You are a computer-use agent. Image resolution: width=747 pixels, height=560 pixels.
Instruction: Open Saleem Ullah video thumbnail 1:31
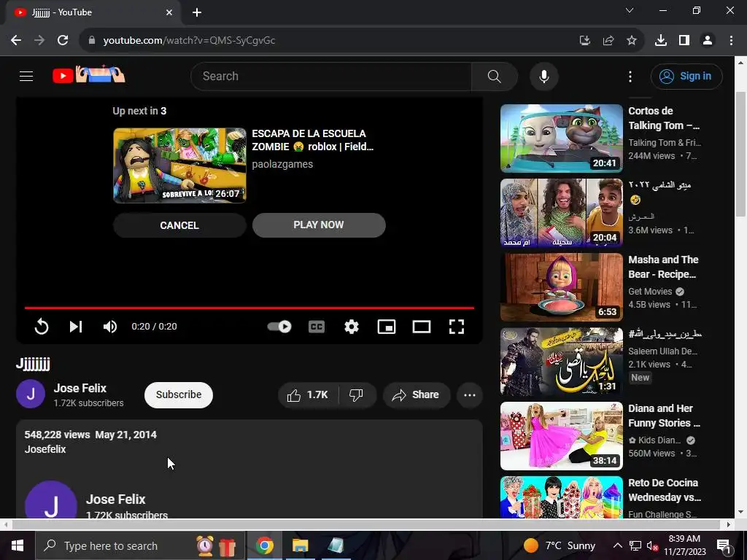(x=561, y=362)
